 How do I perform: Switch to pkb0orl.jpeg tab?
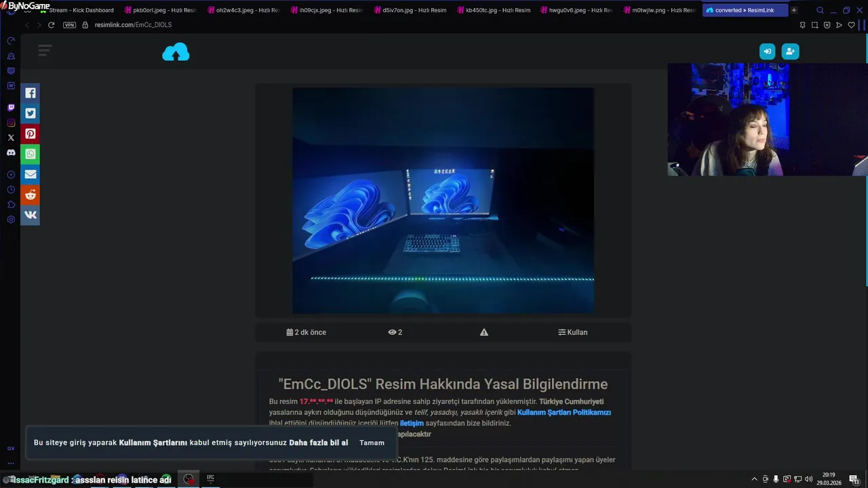point(159,10)
